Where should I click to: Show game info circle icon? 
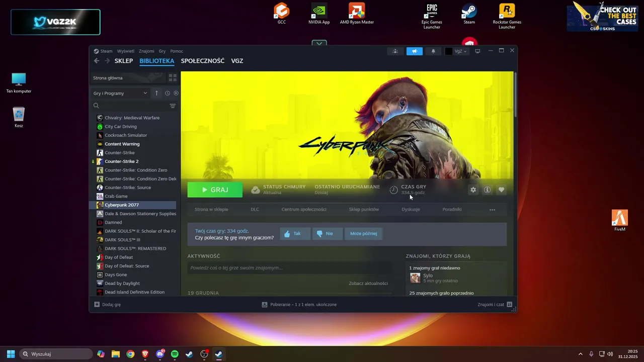coord(487,190)
